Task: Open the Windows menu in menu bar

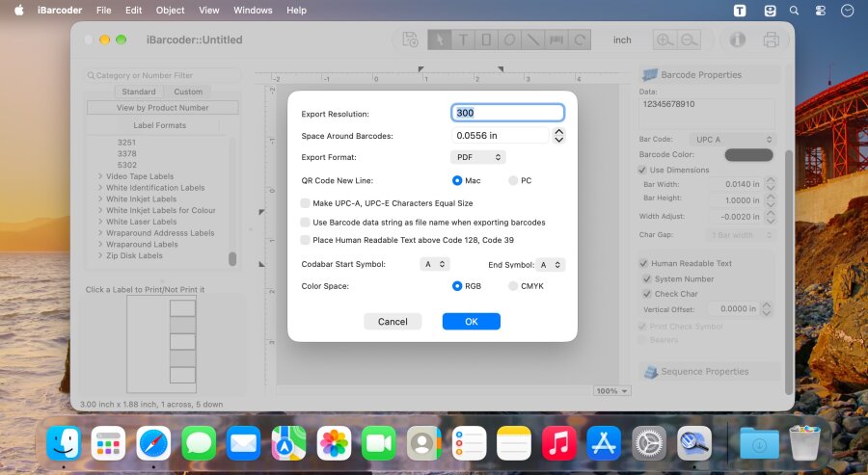Action: coord(253,10)
